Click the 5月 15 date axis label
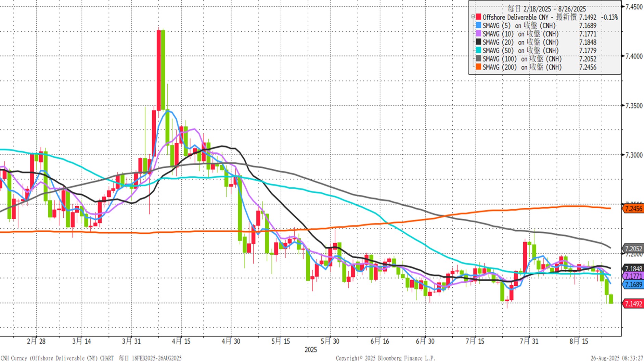 click(281, 341)
